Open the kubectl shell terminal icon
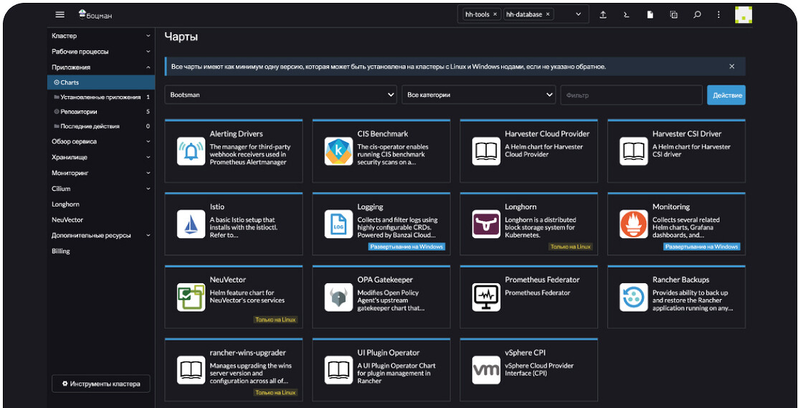 click(626, 15)
